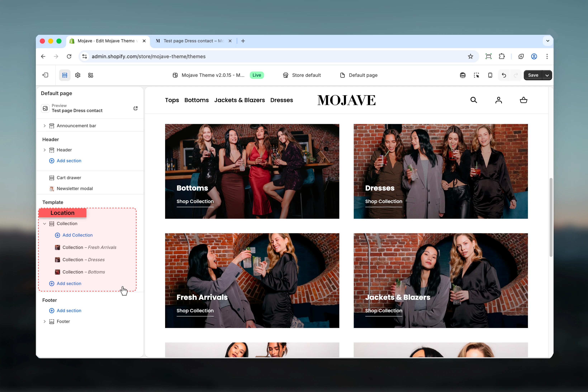Expand the Header section
This screenshot has width=588, height=392.
[x=44, y=150]
